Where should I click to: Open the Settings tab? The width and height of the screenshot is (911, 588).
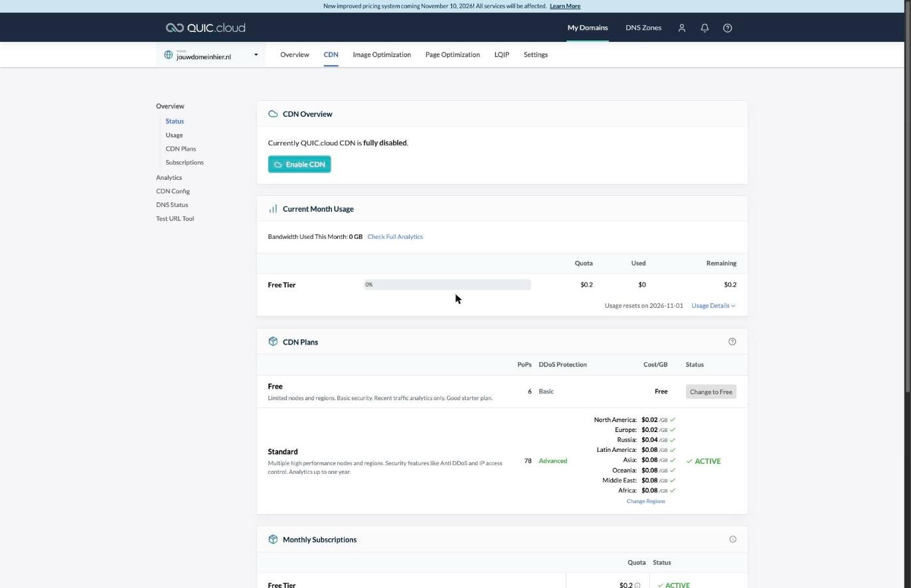tap(536, 55)
